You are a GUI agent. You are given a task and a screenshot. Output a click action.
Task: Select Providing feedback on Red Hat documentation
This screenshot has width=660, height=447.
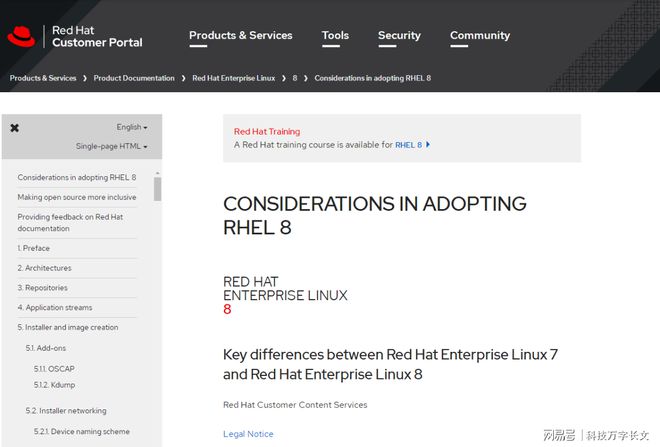pyautogui.click(x=70, y=223)
